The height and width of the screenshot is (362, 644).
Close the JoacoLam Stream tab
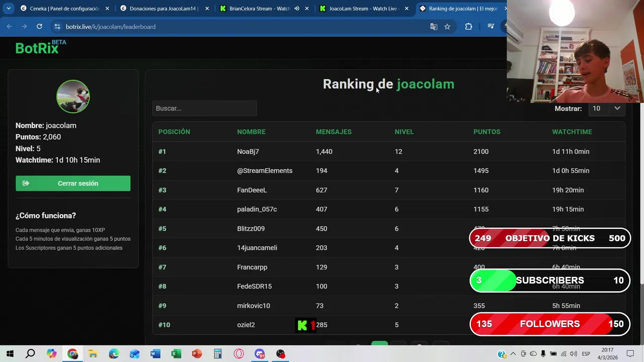tap(407, 9)
